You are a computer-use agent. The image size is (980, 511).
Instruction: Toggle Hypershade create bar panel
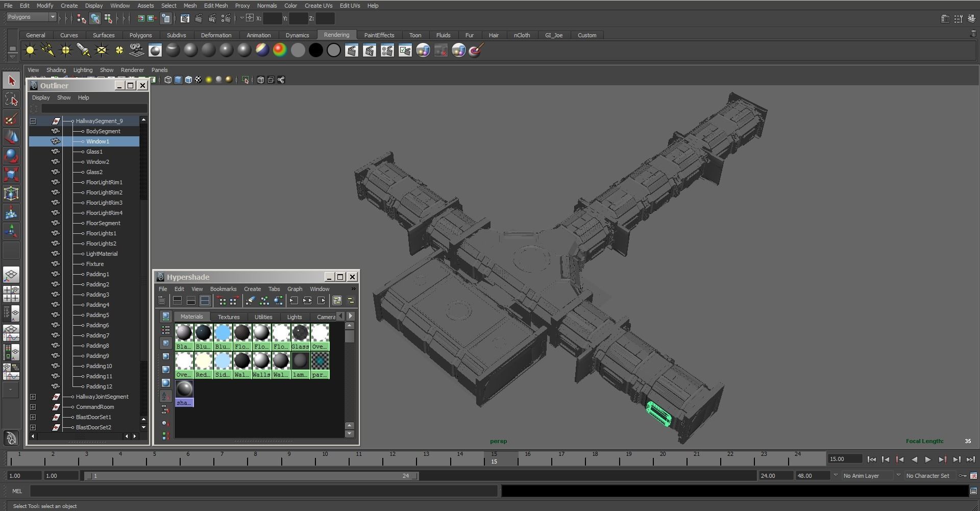[162, 301]
